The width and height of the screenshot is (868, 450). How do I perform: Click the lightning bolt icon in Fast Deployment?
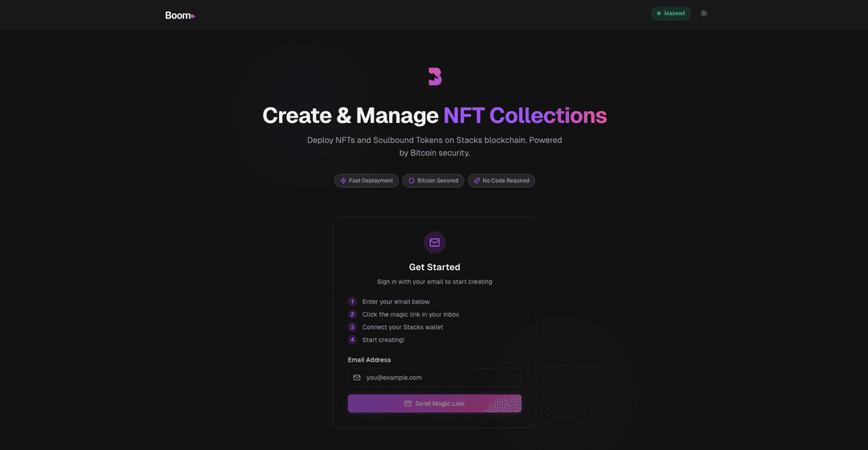343,181
